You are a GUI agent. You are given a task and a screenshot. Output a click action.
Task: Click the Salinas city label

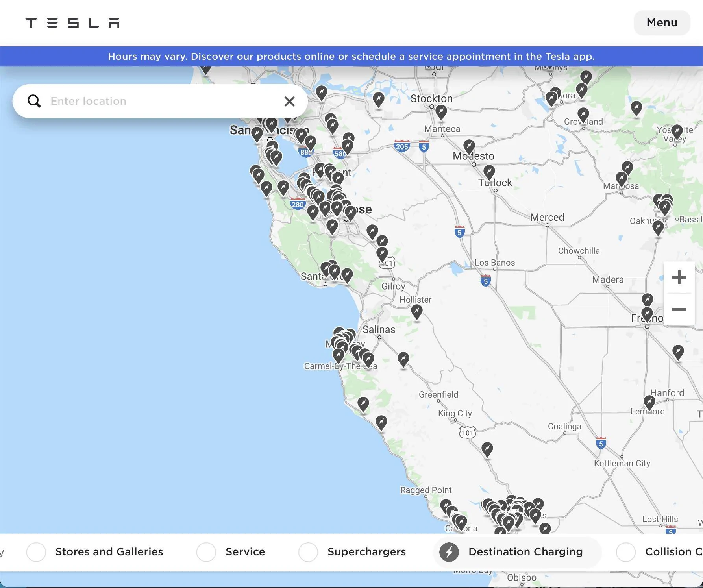point(379,329)
